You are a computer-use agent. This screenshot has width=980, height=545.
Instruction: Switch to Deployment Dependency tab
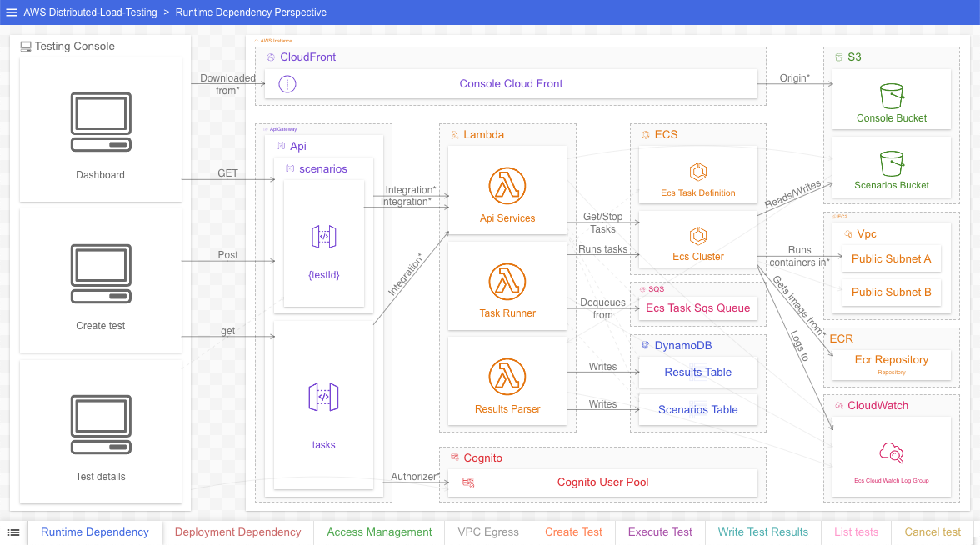[x=238, y=532]
